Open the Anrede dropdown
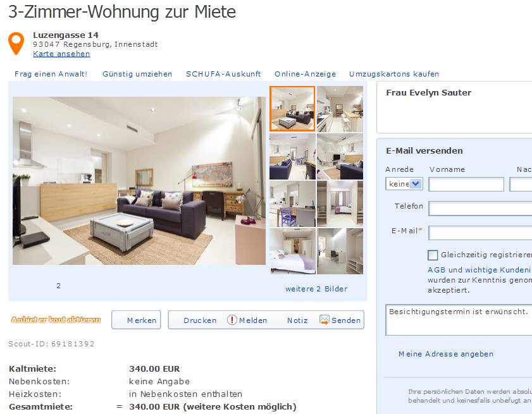This screenshot has height=414, width=532. coord(404,184)
